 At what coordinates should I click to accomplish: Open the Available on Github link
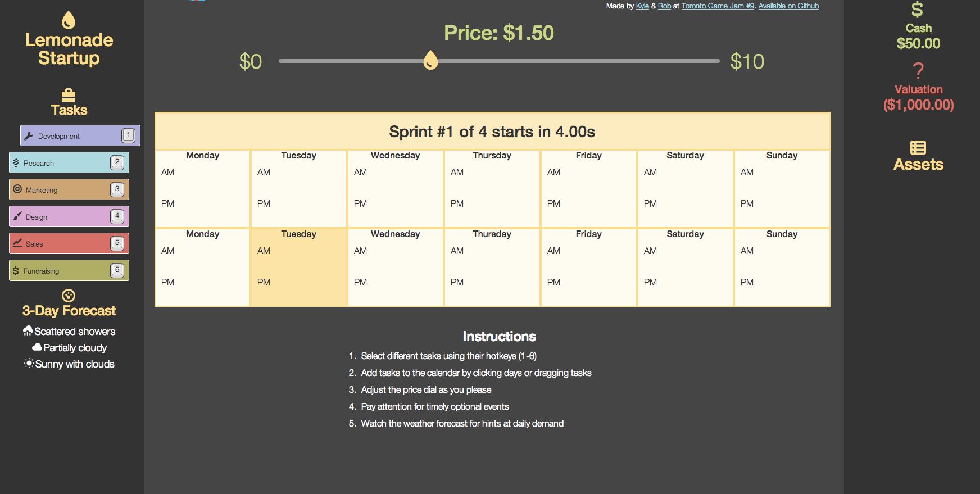[788, 6]
